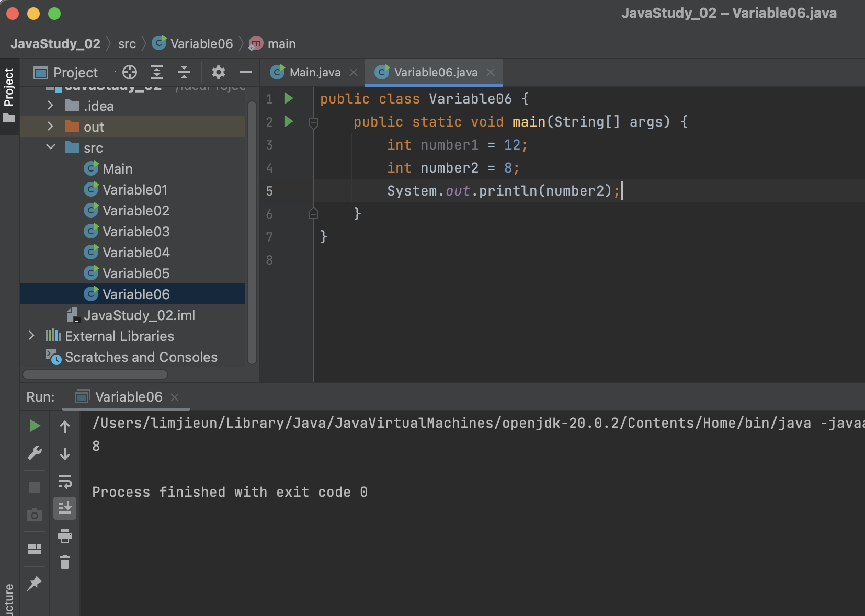This screenshot has height=616, width=865.
Task: Navigate up the stack trace
Action: click(x=65, y=425)
